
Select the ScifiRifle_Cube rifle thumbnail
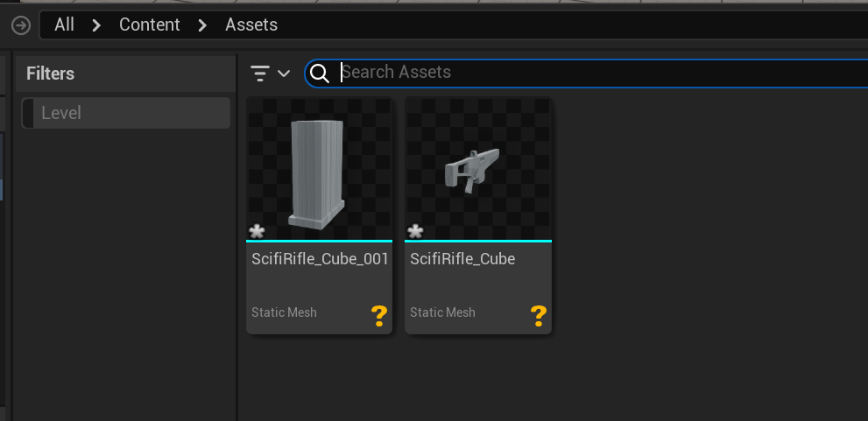[478, 169]
